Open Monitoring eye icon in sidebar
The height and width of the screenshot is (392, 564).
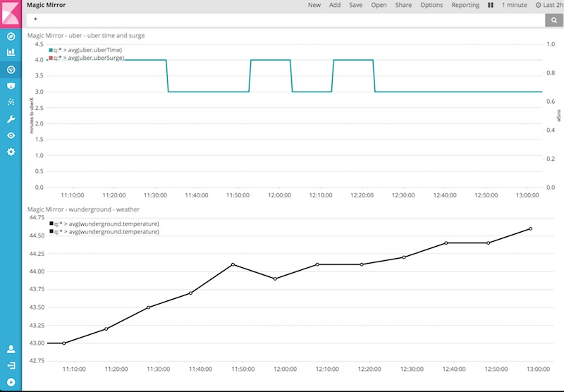(11, 135)
